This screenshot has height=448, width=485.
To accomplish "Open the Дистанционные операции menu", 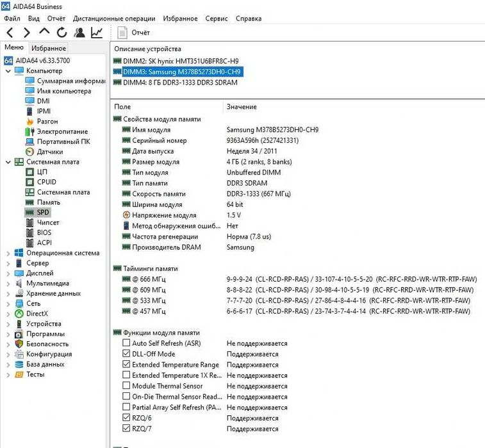I will tap(114, 19).
